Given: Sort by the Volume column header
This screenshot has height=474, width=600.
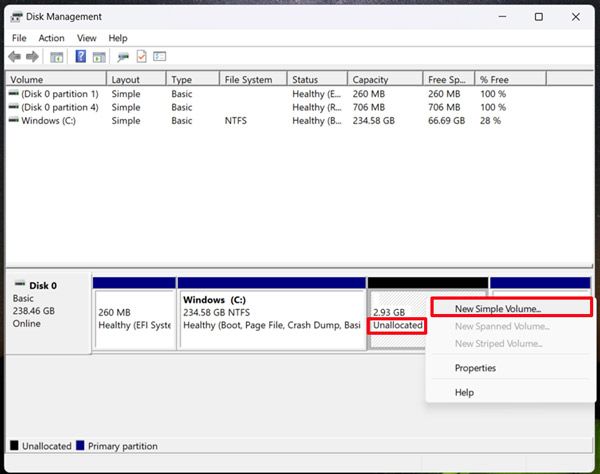Looking at the screenshot, I should click(x=56, y=80).
